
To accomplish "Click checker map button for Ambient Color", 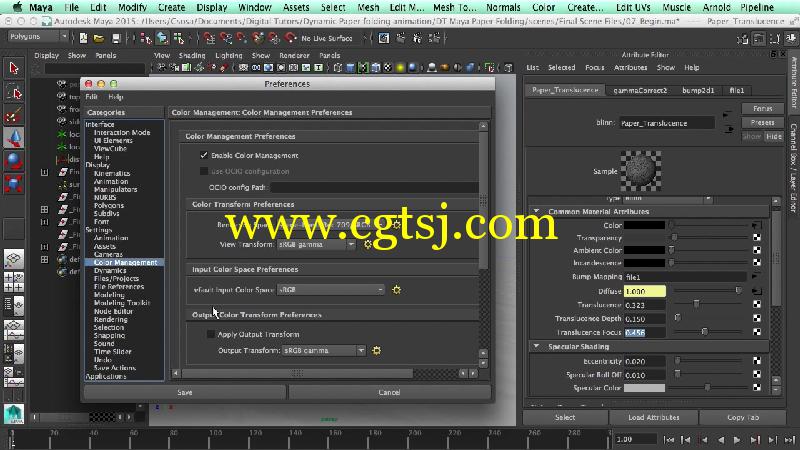I will point(757,250).
